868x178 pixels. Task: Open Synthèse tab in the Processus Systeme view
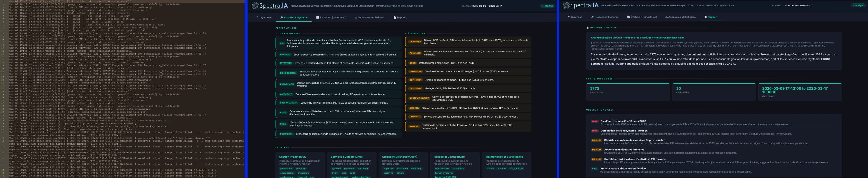[264, 18]
